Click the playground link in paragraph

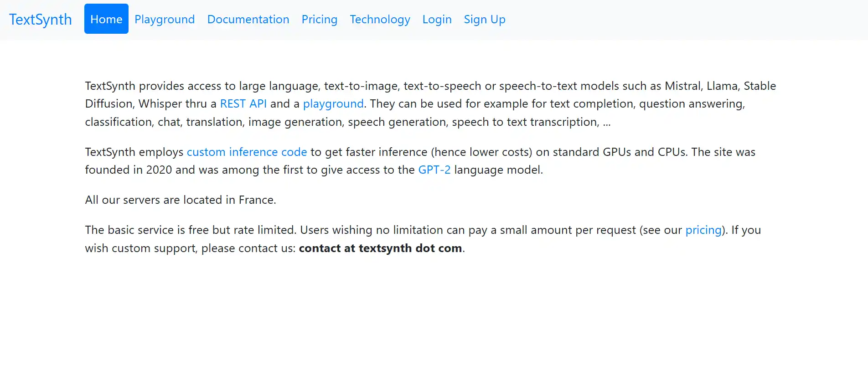333,104
